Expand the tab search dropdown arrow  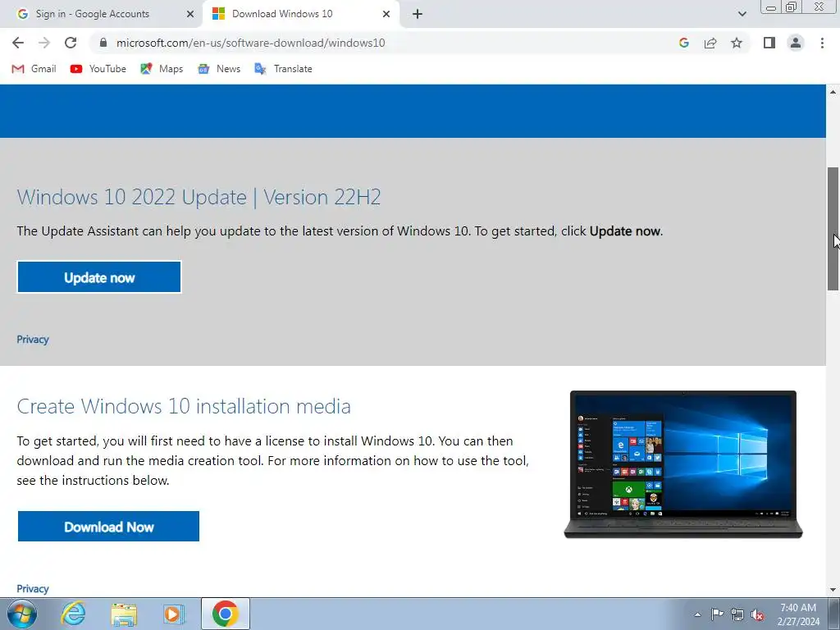(742, 14)
